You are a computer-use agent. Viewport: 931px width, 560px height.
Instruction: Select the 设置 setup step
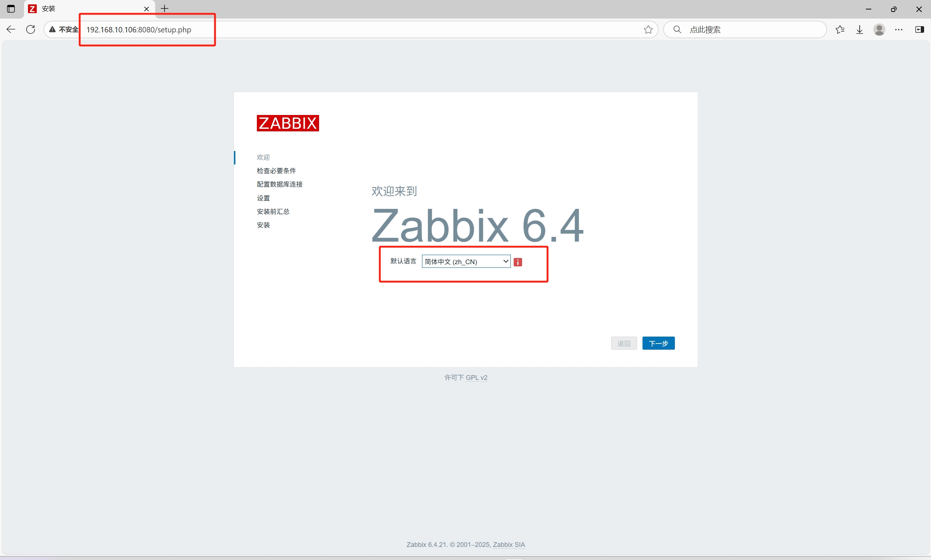pyautogui.click(x=263, y=198)
